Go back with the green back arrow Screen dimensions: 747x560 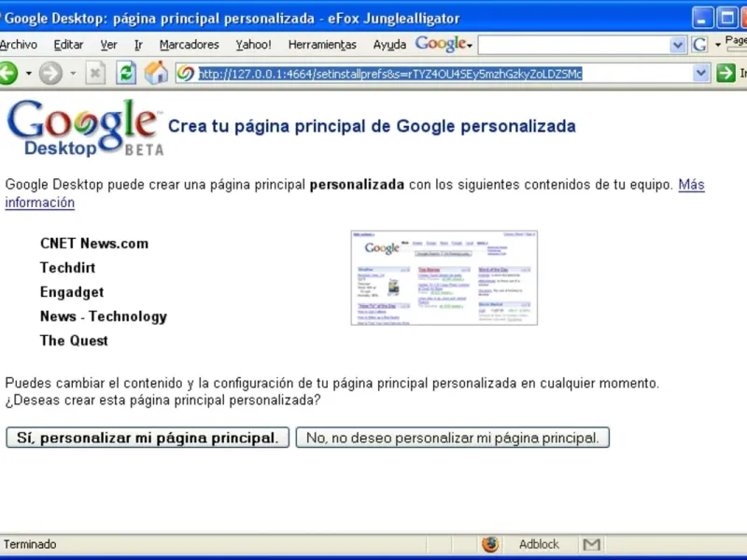coord(8,74)
